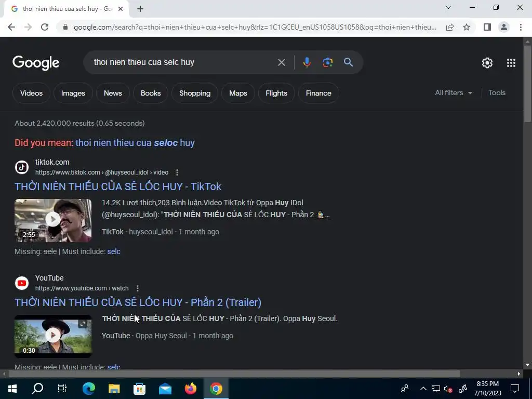Click the Chrome taskbar icon
Image resolution: width=532 pixels, height=399 pixels.
(x=216, y=389)
